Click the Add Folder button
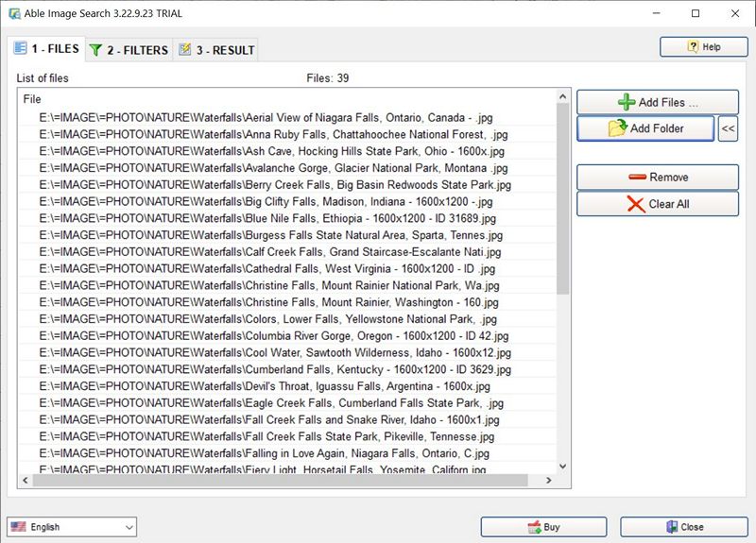The width and height of the screenshot is (756, 543). click(645, 128)
